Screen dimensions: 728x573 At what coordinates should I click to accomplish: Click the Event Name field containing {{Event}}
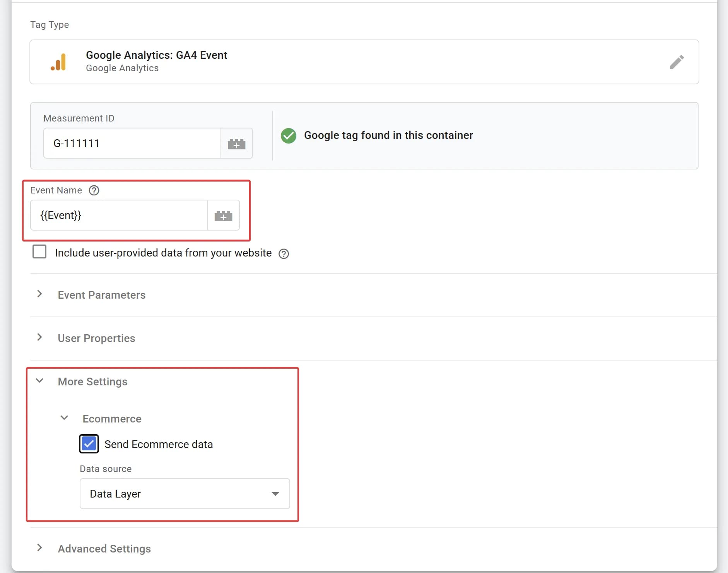pyautogui.click(x=119, y=216)
